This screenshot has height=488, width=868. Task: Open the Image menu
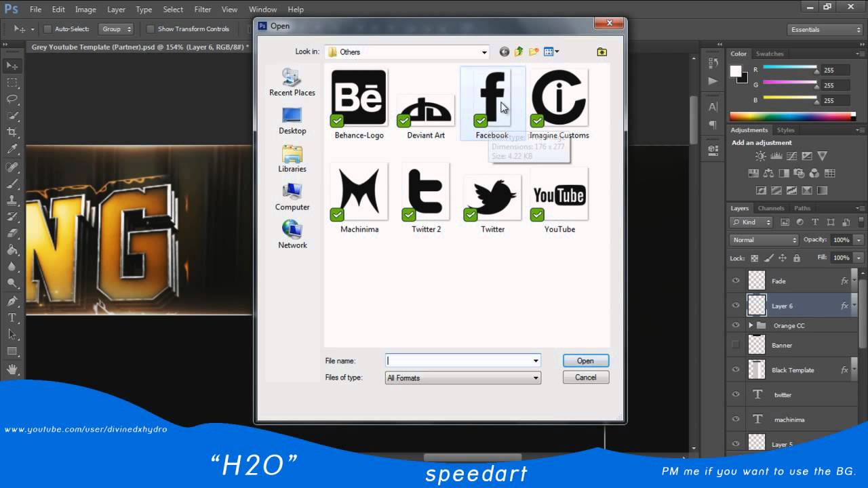pos(85,9)
